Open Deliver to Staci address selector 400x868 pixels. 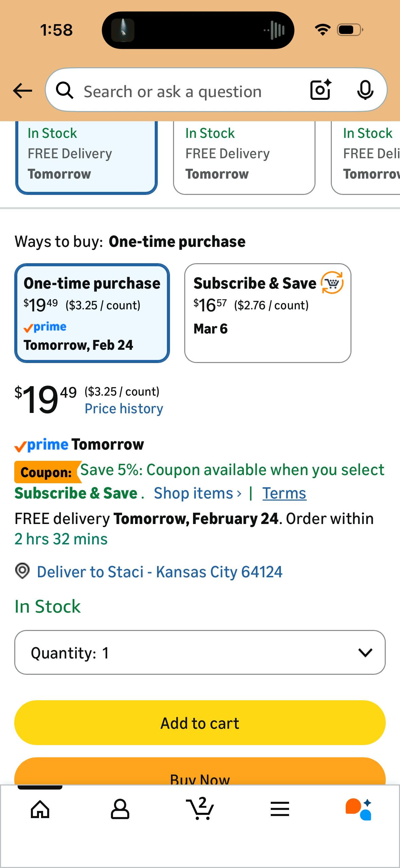[x=159, y=572]
